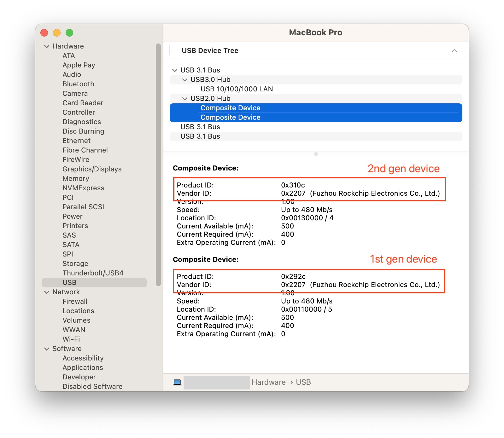This screenshot has width=504, height=438.
Task: Open Accessibility under Software
Action: coord(83,358)
